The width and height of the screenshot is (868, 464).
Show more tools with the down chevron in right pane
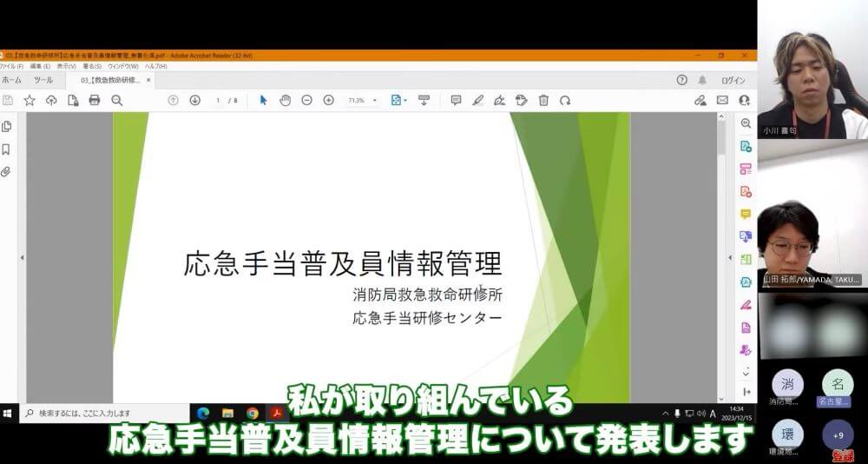coord(746,373)
